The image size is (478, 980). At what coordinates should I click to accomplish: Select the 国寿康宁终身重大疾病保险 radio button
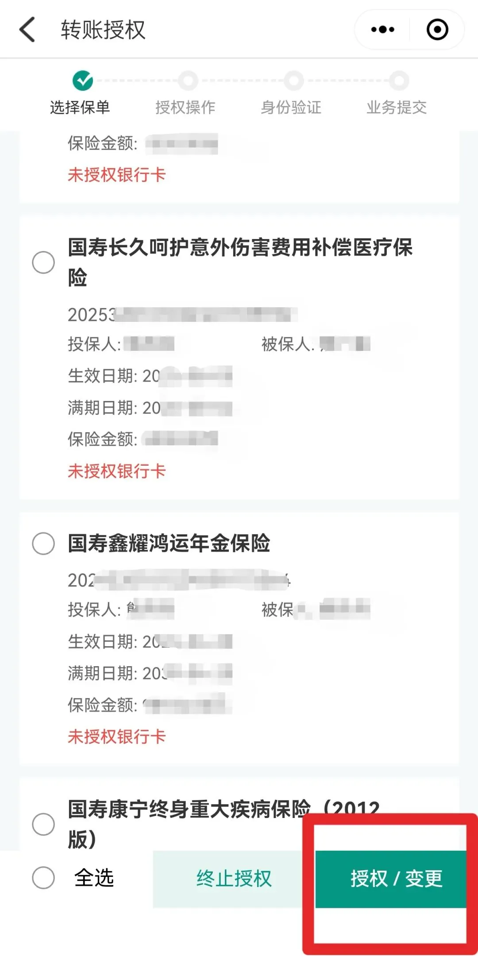coord(43,824)
